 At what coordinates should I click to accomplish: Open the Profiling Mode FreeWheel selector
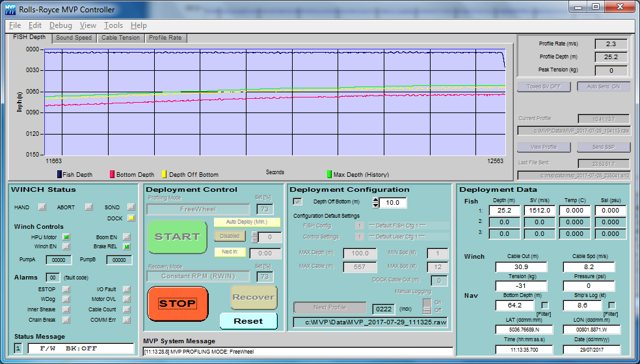click(198, 209)
